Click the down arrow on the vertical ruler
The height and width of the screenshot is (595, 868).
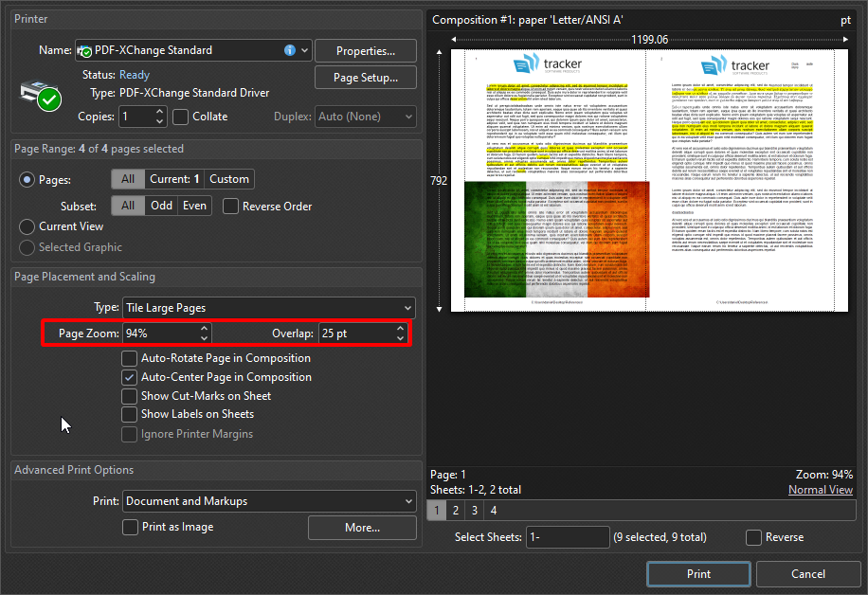tap(439, 308)
